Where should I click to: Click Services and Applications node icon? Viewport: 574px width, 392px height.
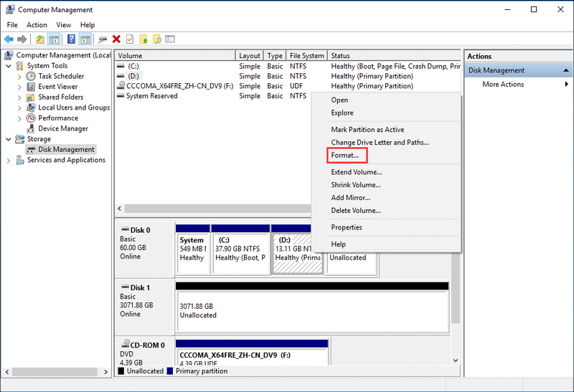[20, 160]
